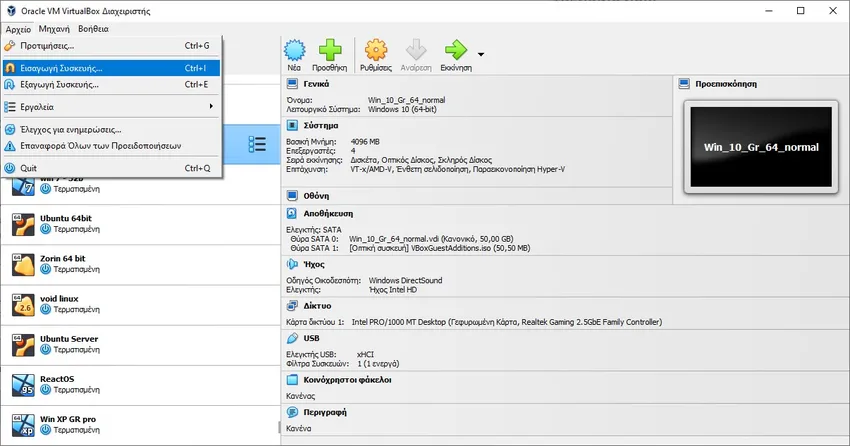Click the wrench icon beside Προτιμήσεις
Viewport: 850px width, 446px height.
pos(10,46)
